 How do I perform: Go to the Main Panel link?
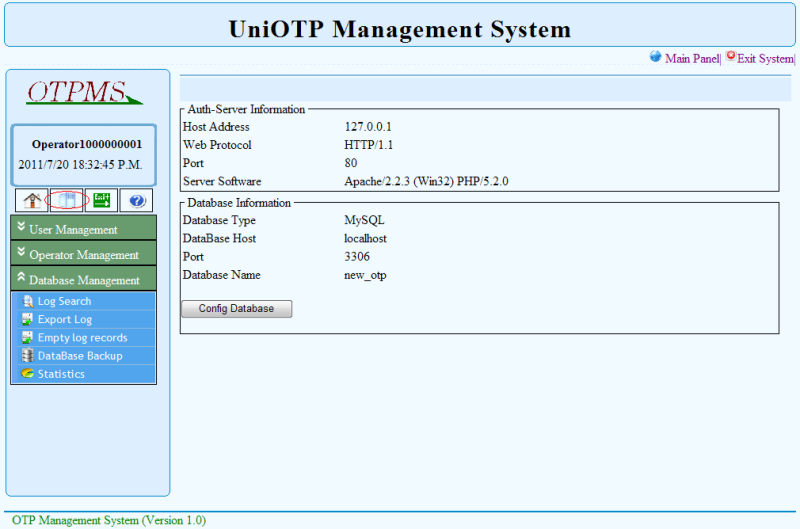(x=691, y=59)
